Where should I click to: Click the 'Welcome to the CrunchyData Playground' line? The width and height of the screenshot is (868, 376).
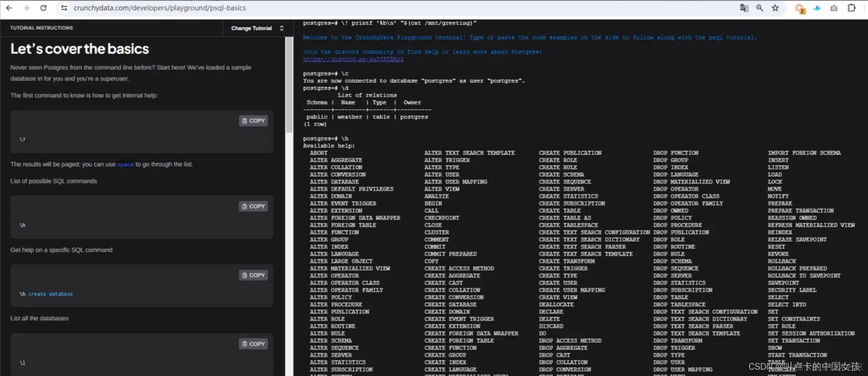pyautogui.click(x=530, y=37)
